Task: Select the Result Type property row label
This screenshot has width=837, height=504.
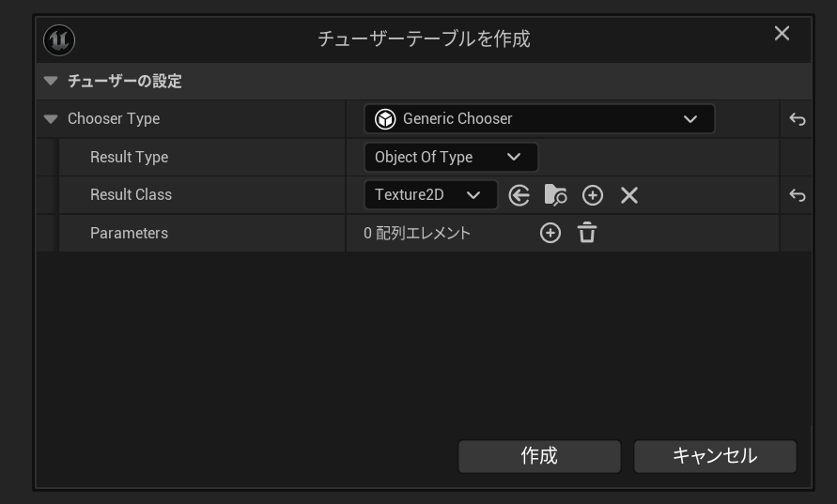Action: 129,158
